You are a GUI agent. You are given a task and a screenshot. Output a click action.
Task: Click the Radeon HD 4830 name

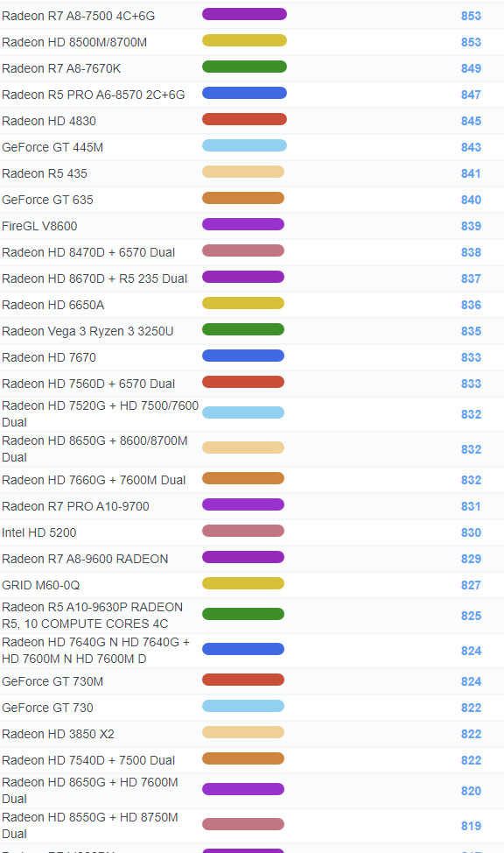click(x=49, y=121)
